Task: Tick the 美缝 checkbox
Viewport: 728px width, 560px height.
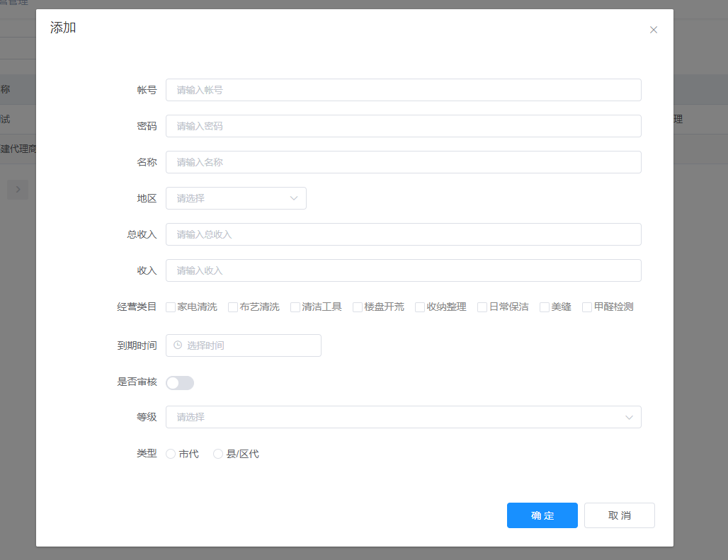Action: [x=545, y=307]
